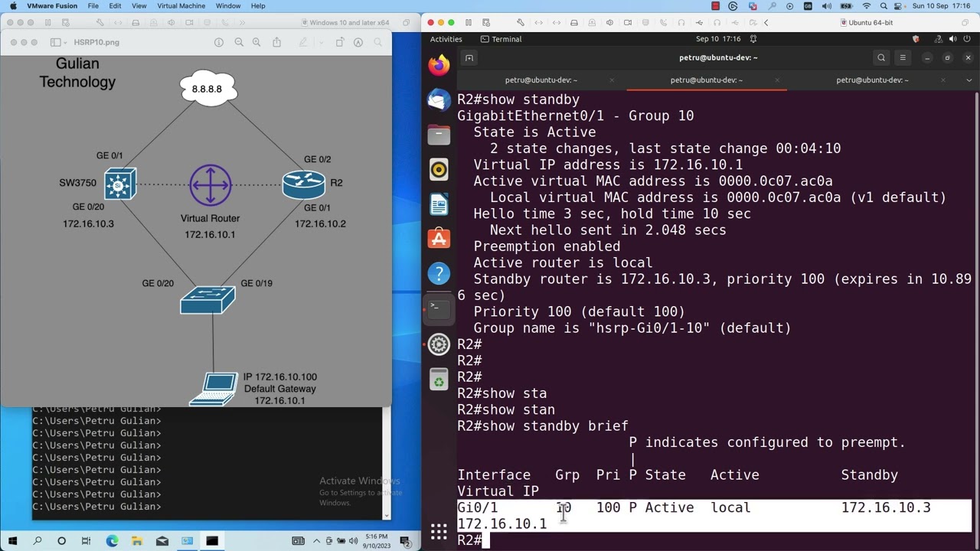Screen dimensions: 980x551
Task: Show Applications grid in the Ubuntu dock
Action: click(x=439, y=531)
